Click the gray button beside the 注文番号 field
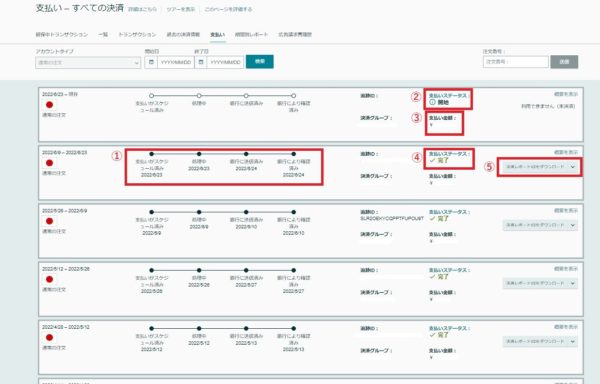This screenshot has width=600, height=384. (x=564, y=62)
